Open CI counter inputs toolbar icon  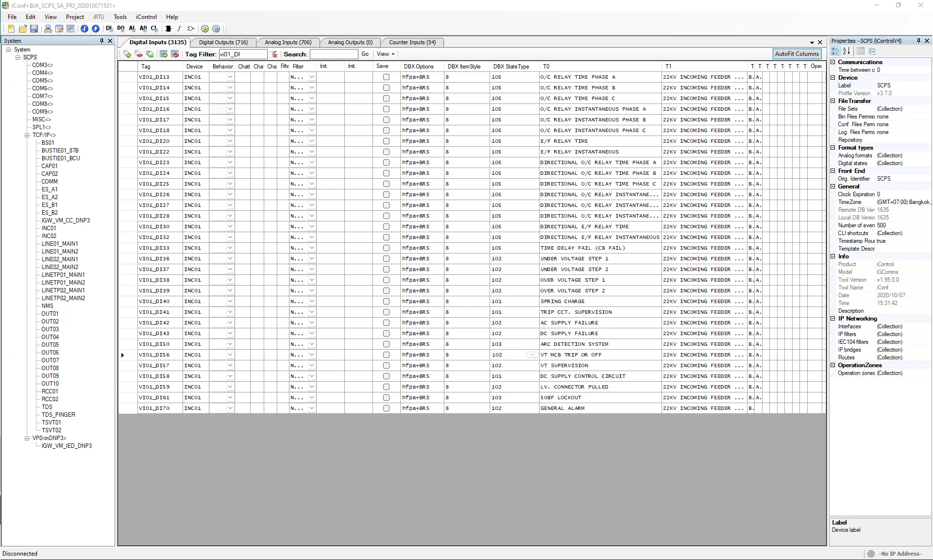[154, 29]
